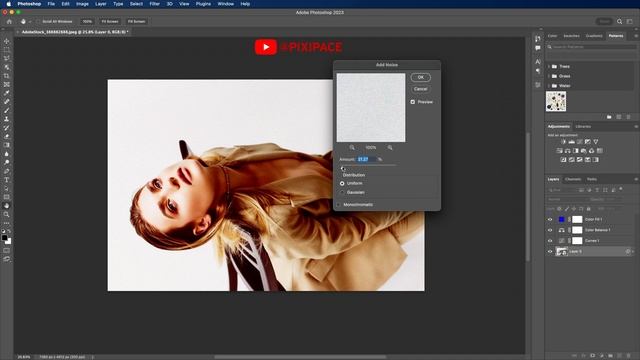Select the Type tool
Viewport: 640px width, 360px height.
7,180
